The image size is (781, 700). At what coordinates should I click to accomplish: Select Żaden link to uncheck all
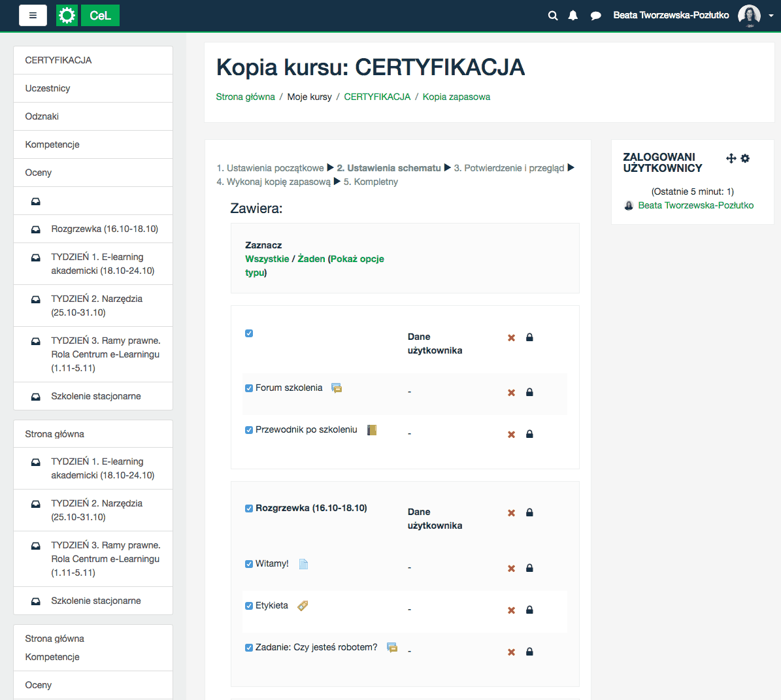coord(311,259)
